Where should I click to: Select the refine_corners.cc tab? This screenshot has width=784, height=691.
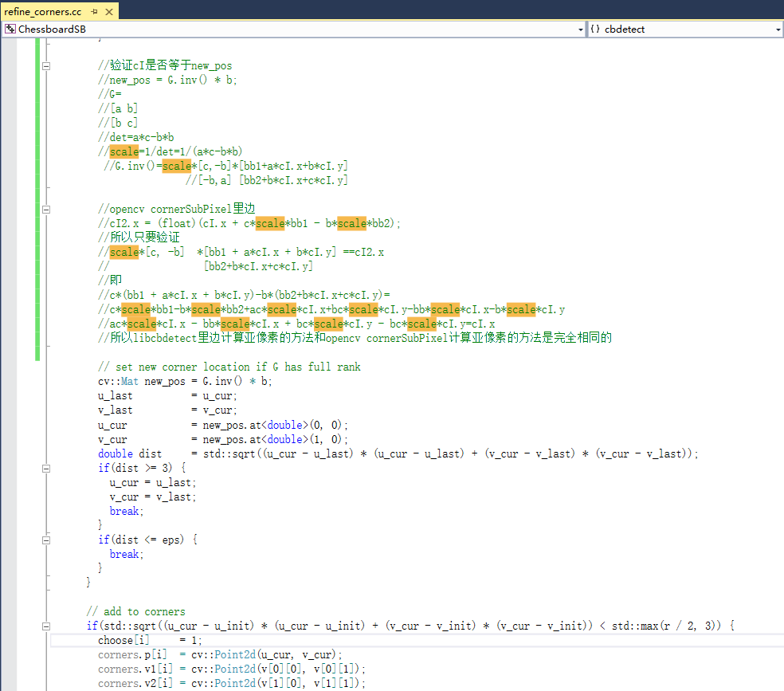42,11
